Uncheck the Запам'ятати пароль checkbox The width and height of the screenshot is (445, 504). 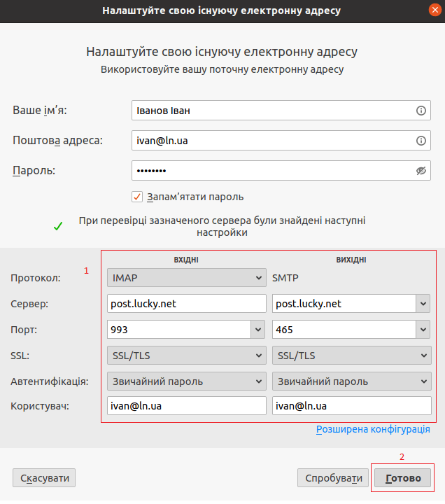(137, 197)
